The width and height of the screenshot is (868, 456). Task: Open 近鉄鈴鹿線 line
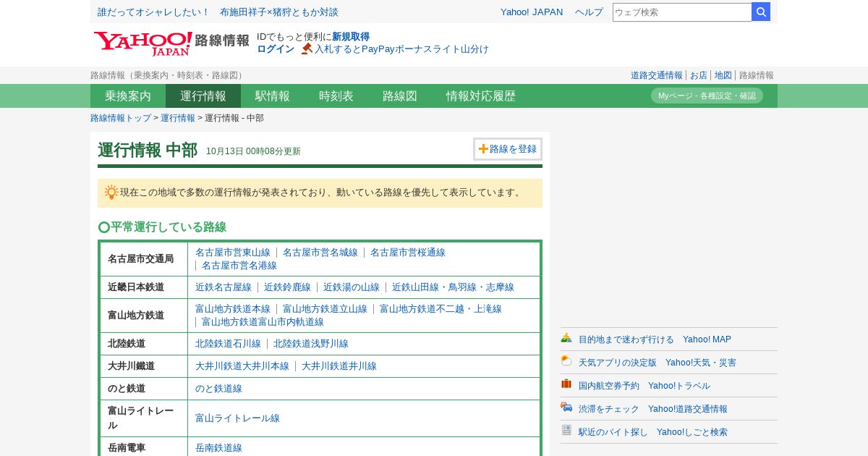[287, 287]
